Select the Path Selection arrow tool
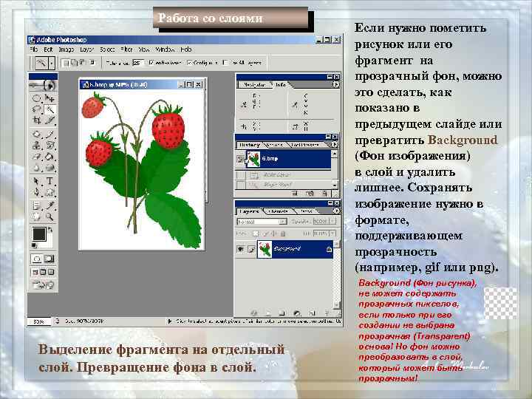This screenshot has height=399, width=532. (36, 181)
